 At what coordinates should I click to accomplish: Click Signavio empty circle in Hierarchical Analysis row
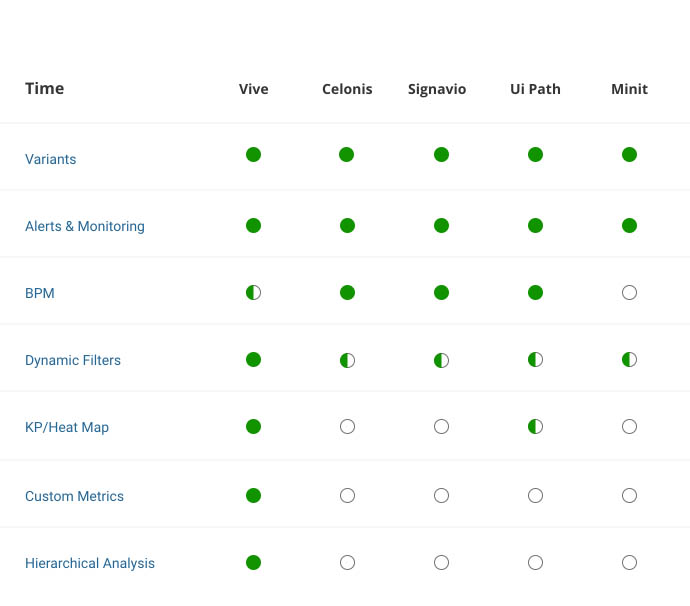441,562
